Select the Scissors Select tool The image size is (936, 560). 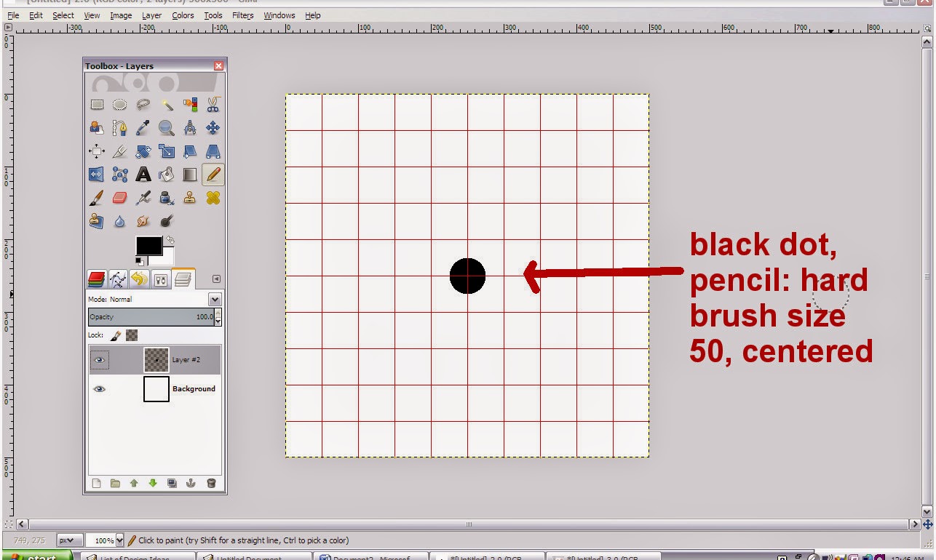tap(213, 105)
